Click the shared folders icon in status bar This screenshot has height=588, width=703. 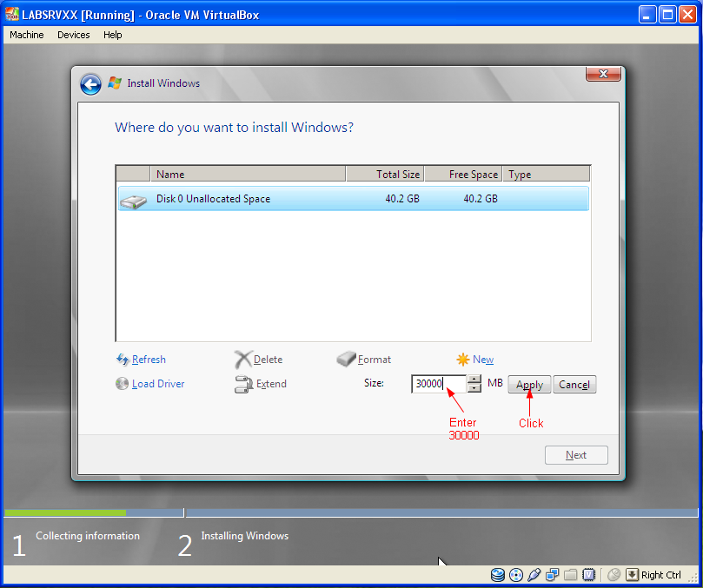tap(570, 575)
